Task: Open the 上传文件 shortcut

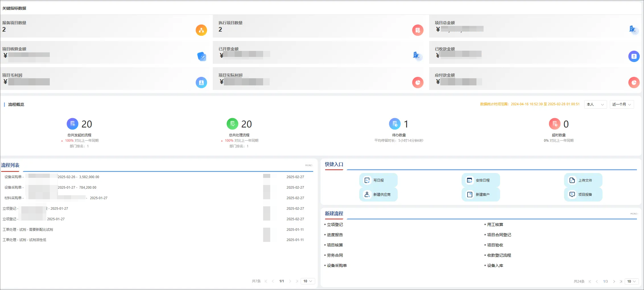Action: click(x=583, y=180)
